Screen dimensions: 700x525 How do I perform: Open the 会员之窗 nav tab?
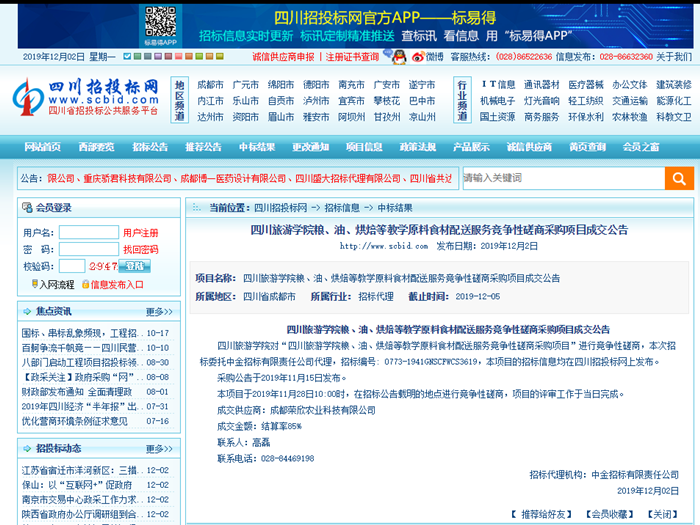(641, 147)
